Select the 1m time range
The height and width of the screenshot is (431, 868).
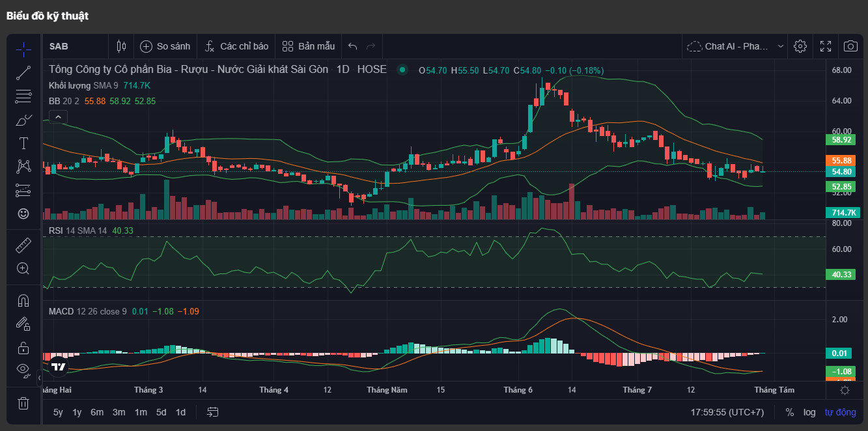coord(141,412)
